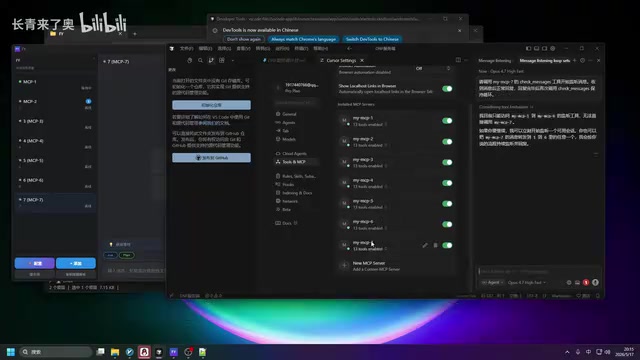Select the Cursor Settings tab
The height and width of the screenshot is (360, 640).
click(341, 60)
